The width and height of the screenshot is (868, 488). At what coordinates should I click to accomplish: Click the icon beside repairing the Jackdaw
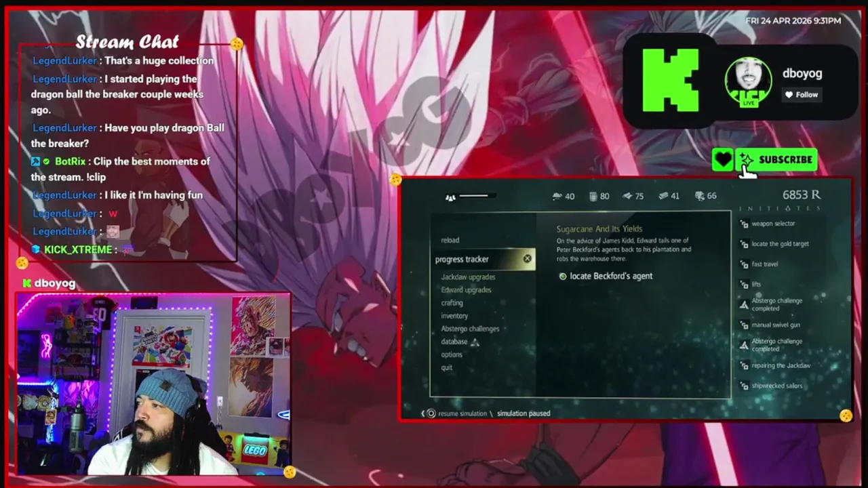(744, 366)
